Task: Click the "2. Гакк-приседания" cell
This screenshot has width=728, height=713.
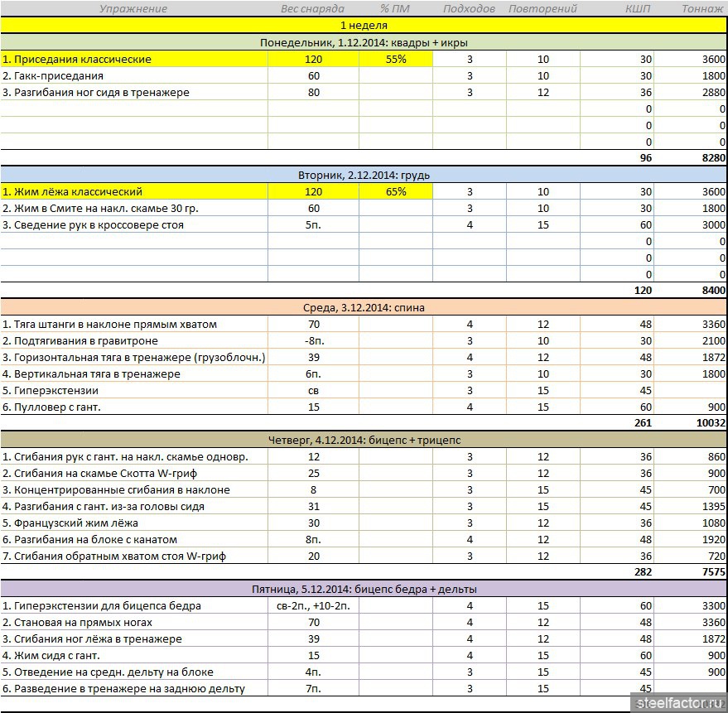Action: 134,76
